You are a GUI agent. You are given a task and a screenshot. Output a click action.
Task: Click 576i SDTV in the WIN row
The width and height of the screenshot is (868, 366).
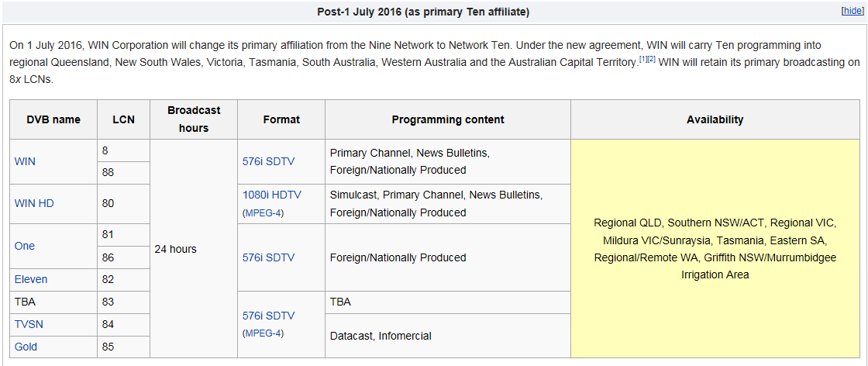click(268, 161)
